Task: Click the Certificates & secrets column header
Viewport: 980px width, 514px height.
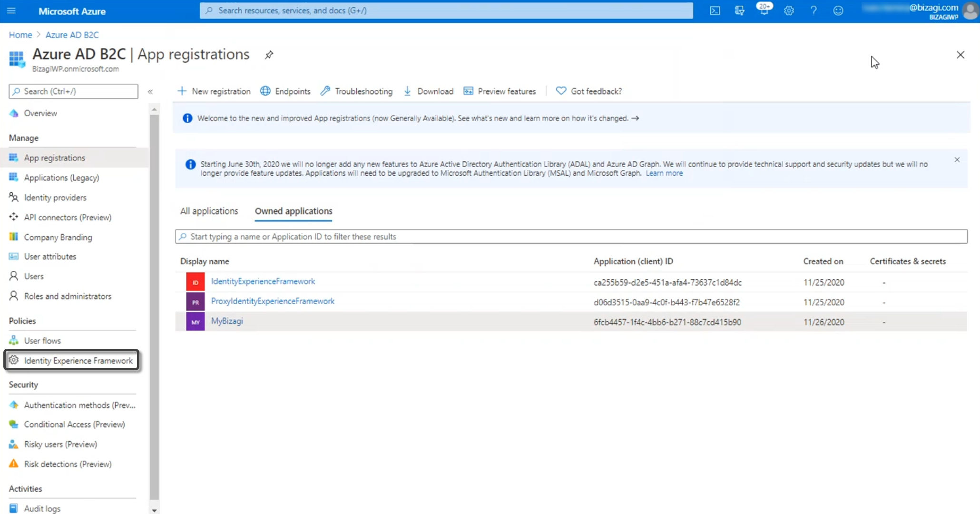Action: 908,261
